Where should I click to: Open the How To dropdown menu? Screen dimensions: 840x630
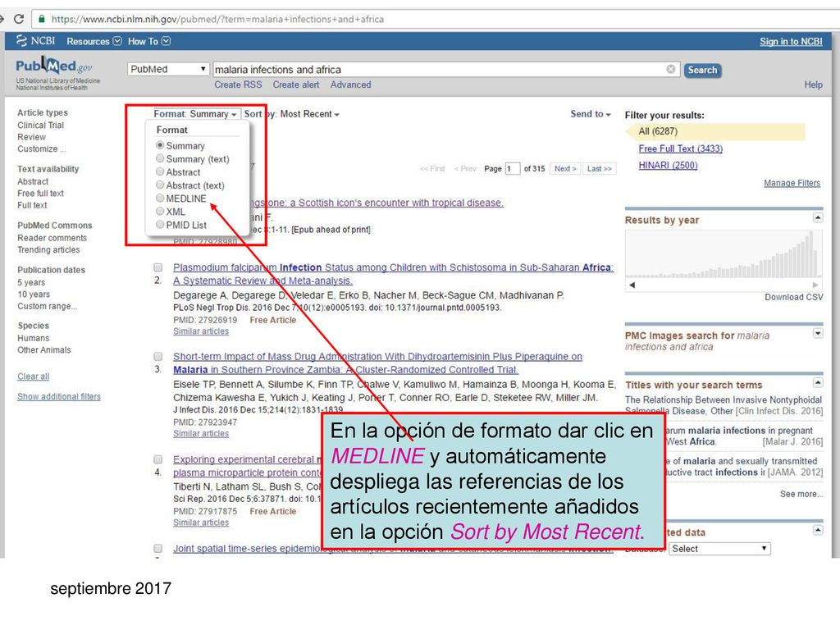click(x=149, y=41)
